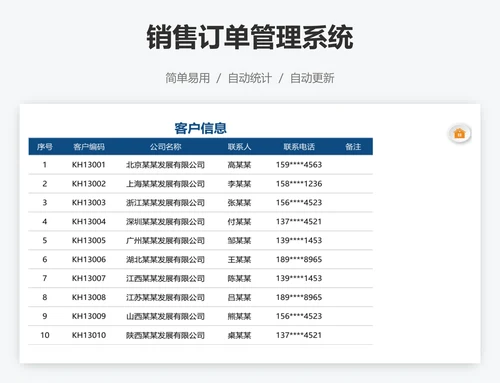Click company 江西某某发展有限公司
The height and width of the screenshot is (383, 500).
[165, 278]
